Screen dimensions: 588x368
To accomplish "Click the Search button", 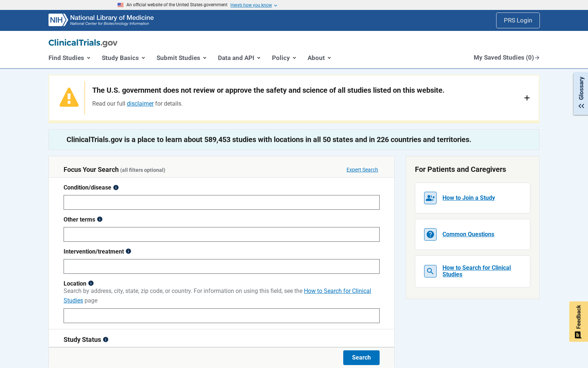I will tap(361, 358).
